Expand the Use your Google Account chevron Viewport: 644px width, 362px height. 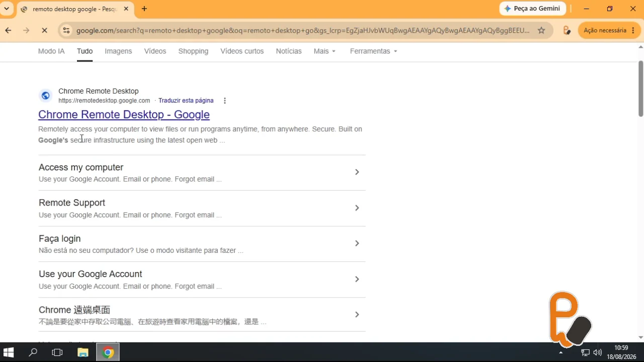357,279
